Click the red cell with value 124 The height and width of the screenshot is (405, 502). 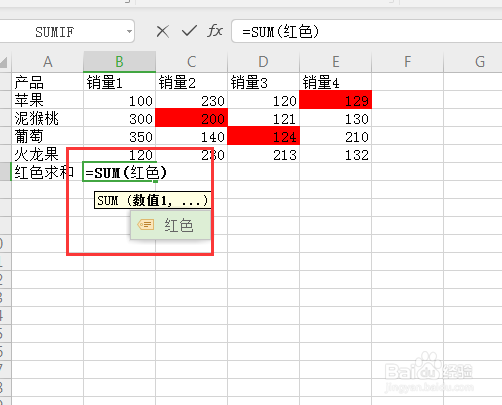click(263, 136)
